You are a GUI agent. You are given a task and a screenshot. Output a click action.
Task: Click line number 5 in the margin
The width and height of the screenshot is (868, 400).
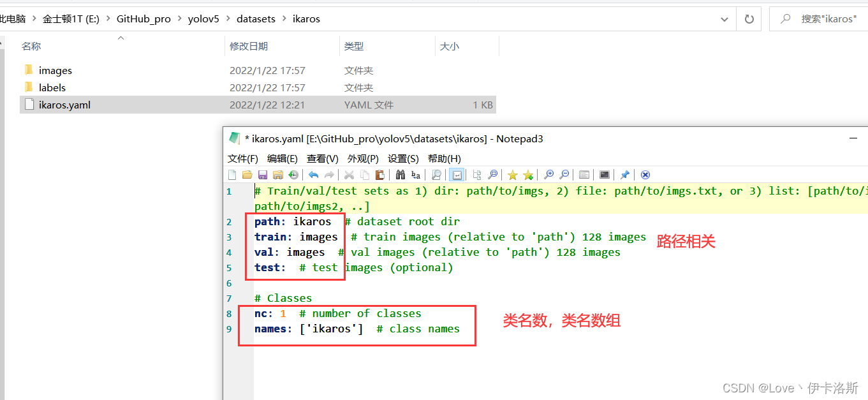[229, 267]
